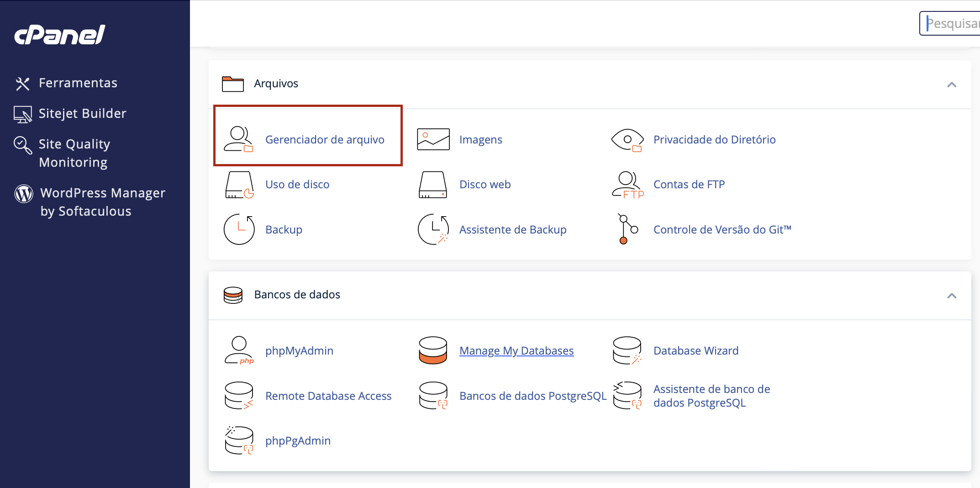
Task: Open the Privacidade do Diretório link
Action: pyautogui.click(x=715, y=140)
